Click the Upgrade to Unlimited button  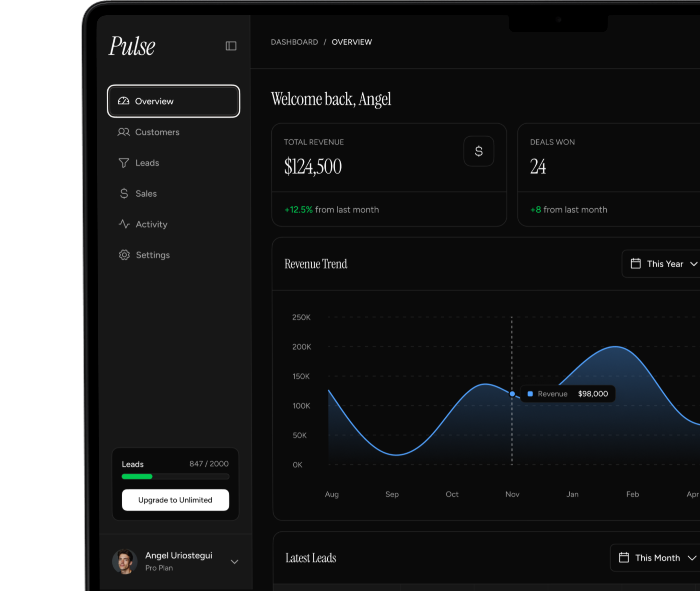pyautogui.click(x=175, y=500)
